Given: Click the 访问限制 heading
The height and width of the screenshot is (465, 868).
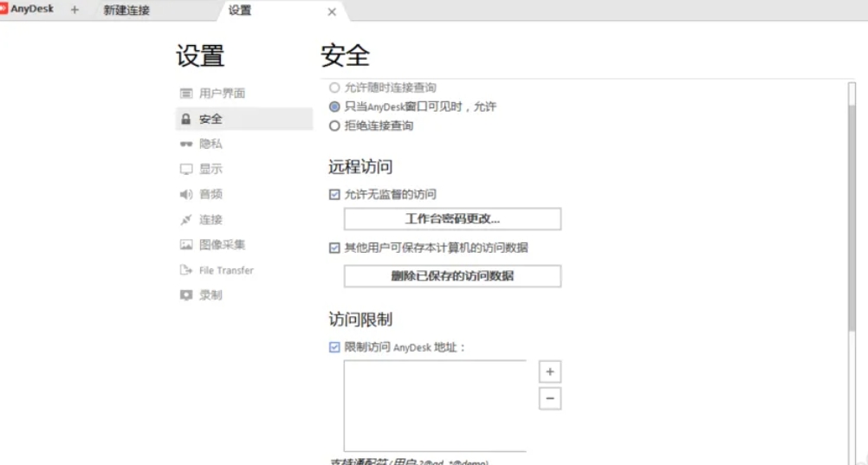Looking at the screenshot, I should [360, 320].
